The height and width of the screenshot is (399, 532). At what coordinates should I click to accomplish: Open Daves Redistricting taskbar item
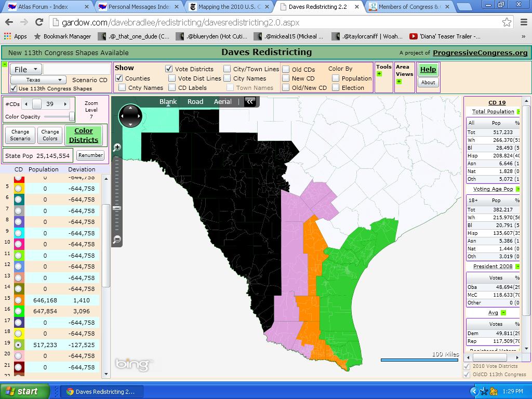tap(102, 392)
